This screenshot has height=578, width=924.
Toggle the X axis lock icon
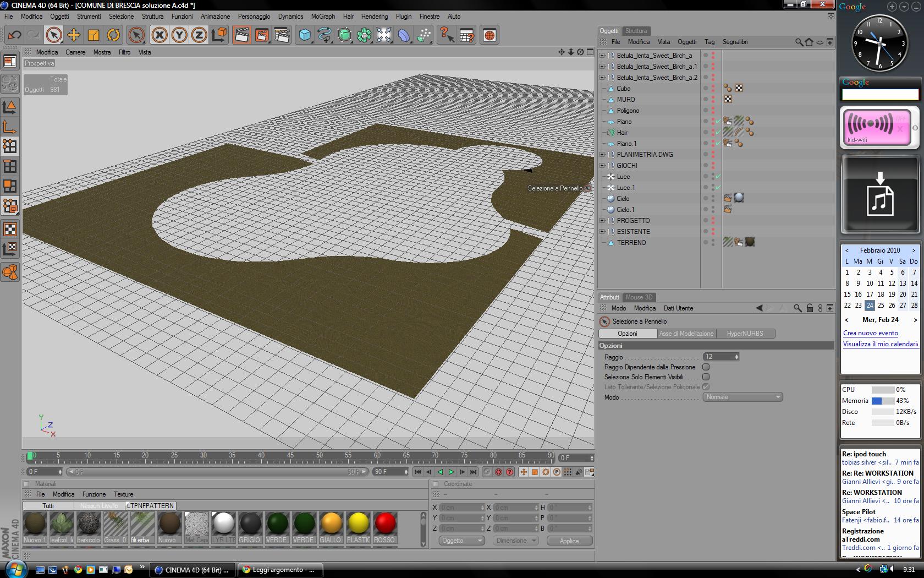tap(159, 35)
